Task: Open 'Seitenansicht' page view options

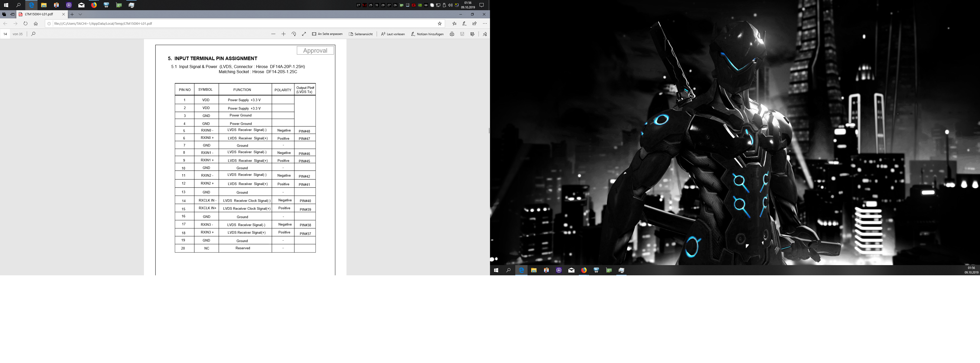Action: click(x=361, y=34)
